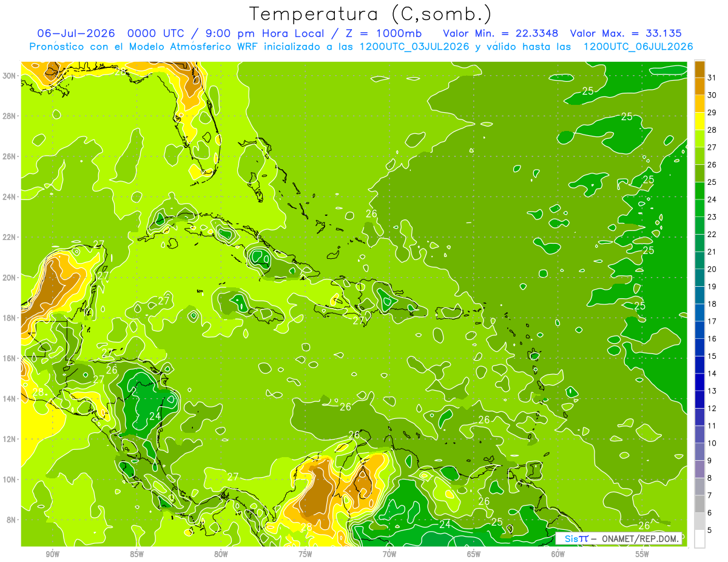Click the "Temperatura (C,somb.)" map title

coord(371,14)
